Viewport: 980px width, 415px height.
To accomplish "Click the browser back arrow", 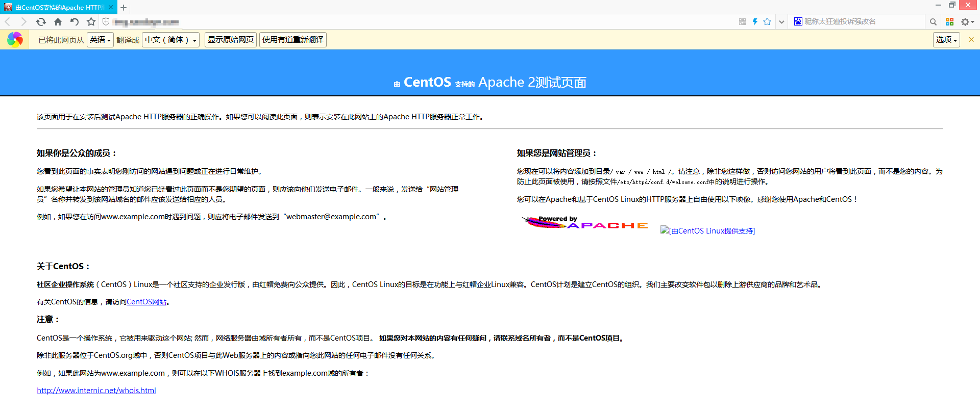I will [8, 22].
